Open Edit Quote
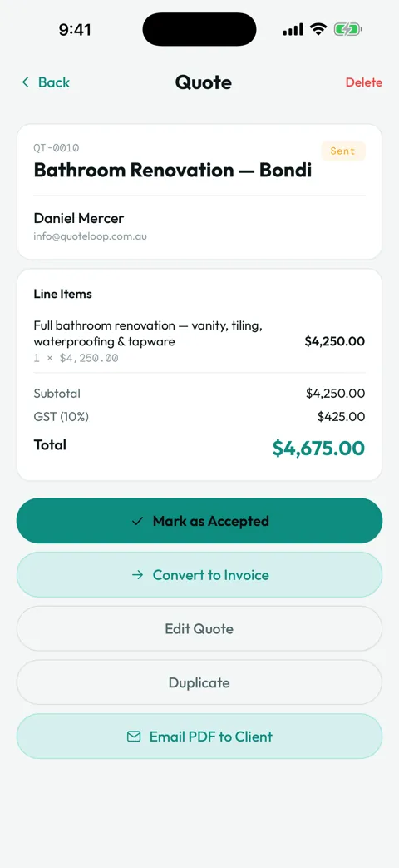The height and width of the screenshot is (868, 399). click(x=199, y=628)
